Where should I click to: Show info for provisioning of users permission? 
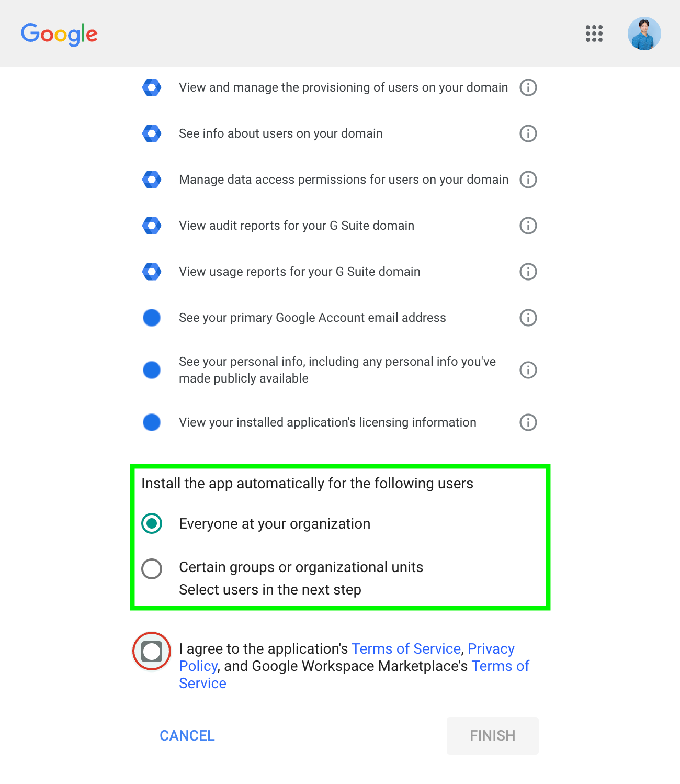[x=528, y=87]
